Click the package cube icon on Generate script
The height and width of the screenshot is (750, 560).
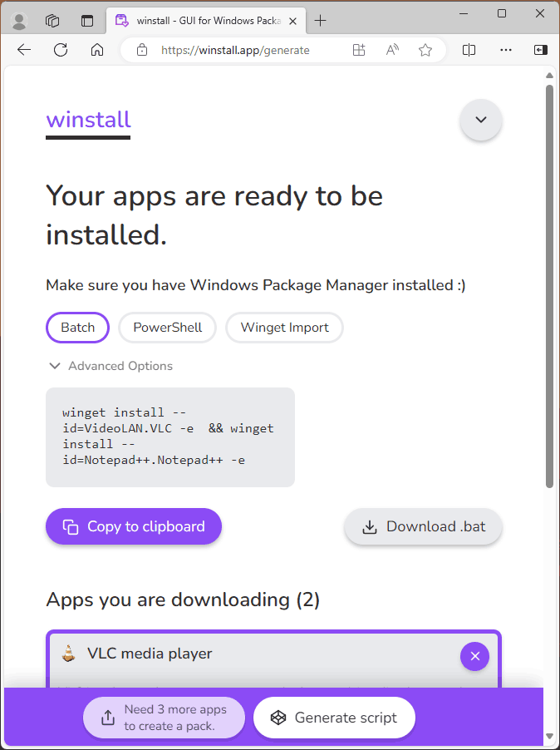point(278,718)
